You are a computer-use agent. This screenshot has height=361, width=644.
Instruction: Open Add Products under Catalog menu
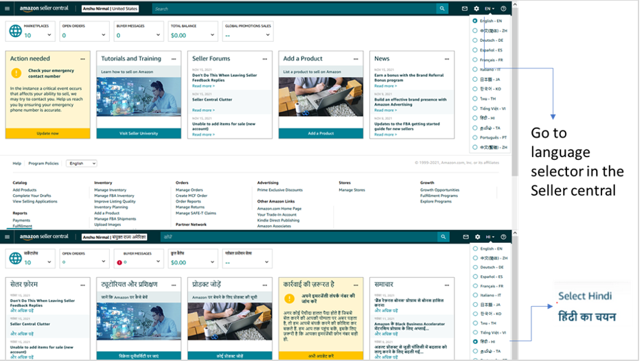(25, 190)
